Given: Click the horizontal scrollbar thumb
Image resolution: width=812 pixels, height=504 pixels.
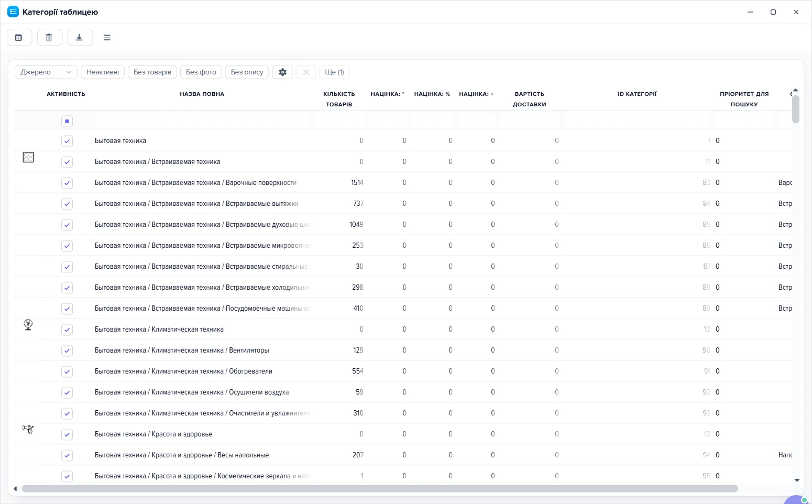Looking at the screenshot, I should click(380, 489).
